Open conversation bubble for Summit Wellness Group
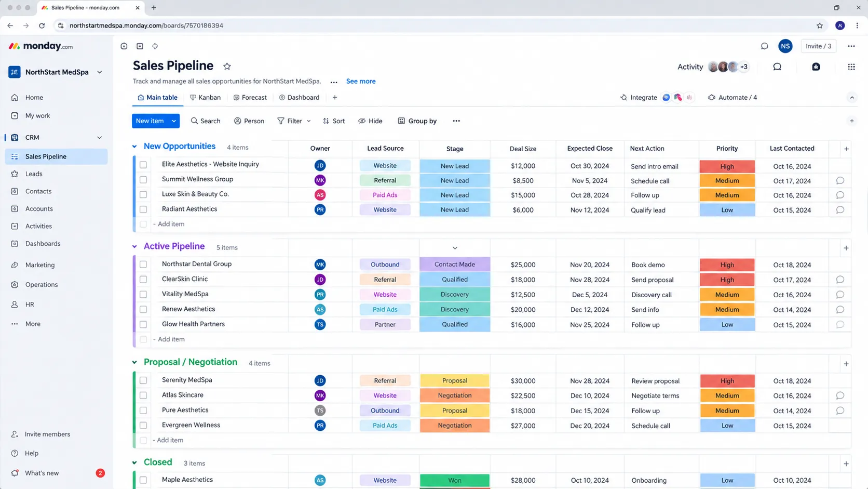Screen dimensions: 868x489 pyautogui.click(x=840, y=180)
